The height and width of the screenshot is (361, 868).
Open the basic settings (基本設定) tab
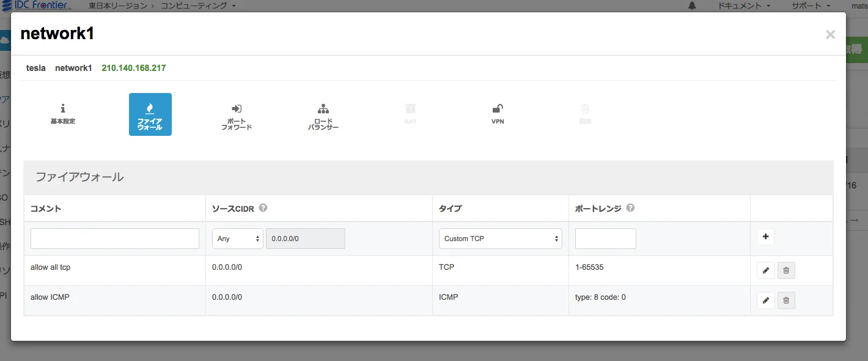[x=63, y=114]
